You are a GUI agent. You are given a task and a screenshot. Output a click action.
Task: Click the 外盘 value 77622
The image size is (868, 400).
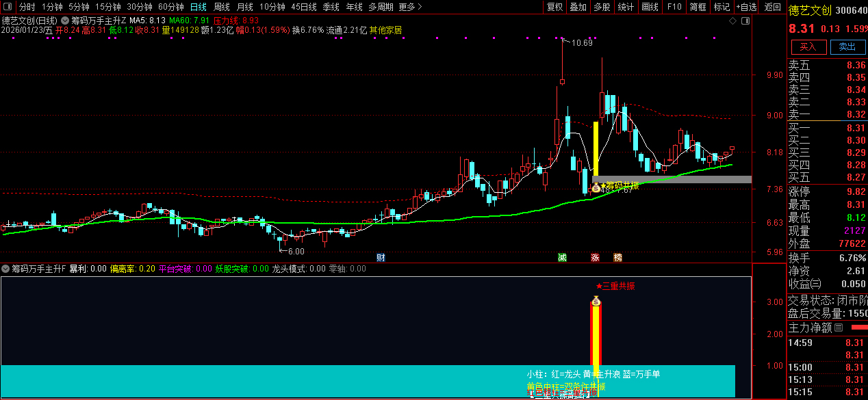click(851, 243)
